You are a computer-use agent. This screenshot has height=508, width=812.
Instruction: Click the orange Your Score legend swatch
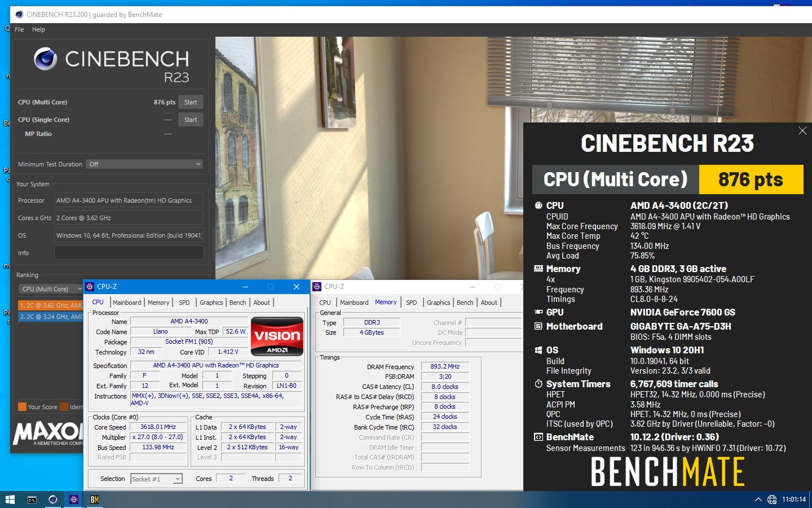pyautogui.click(x=22, y=407)
